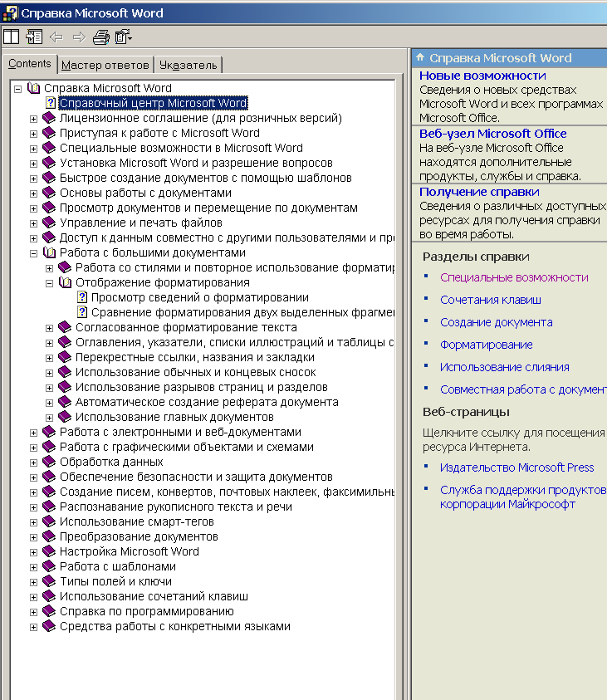Viewport: 607px width, 700px height.
Task: Open the Совместная работа с документами link
Action: pos(523,389)
